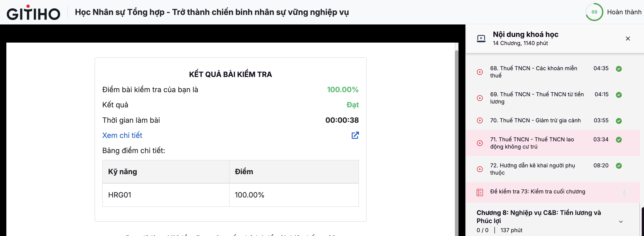The height and width of the screenshot is (236, 644).
Task: Toggle completion check for lesson 72
Action: (x=619, y=166)
